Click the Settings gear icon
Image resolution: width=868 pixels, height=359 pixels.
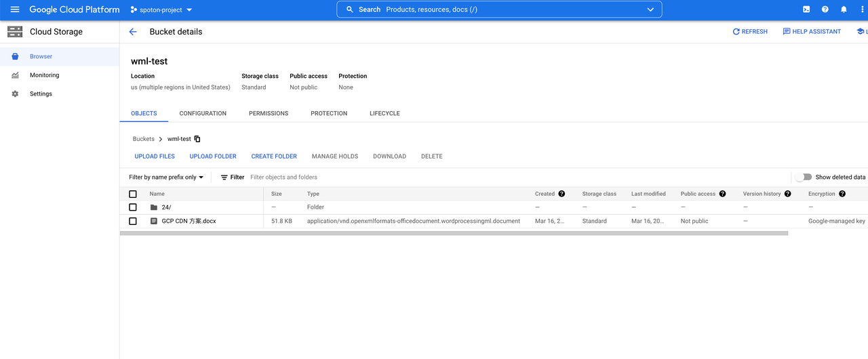[x=15, y=94]
